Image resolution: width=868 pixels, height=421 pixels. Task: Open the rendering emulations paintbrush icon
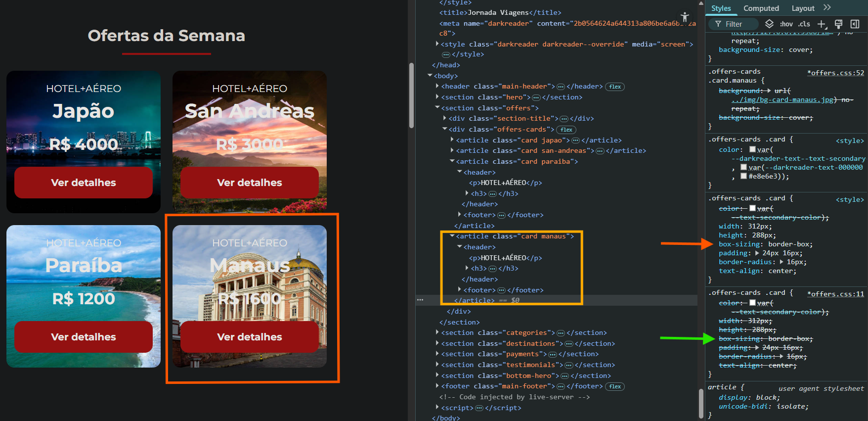click(x=838, y=24)
